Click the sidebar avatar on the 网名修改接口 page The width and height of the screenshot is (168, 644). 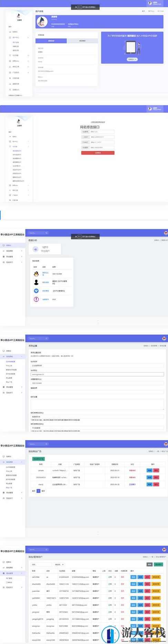coord(19,121)
